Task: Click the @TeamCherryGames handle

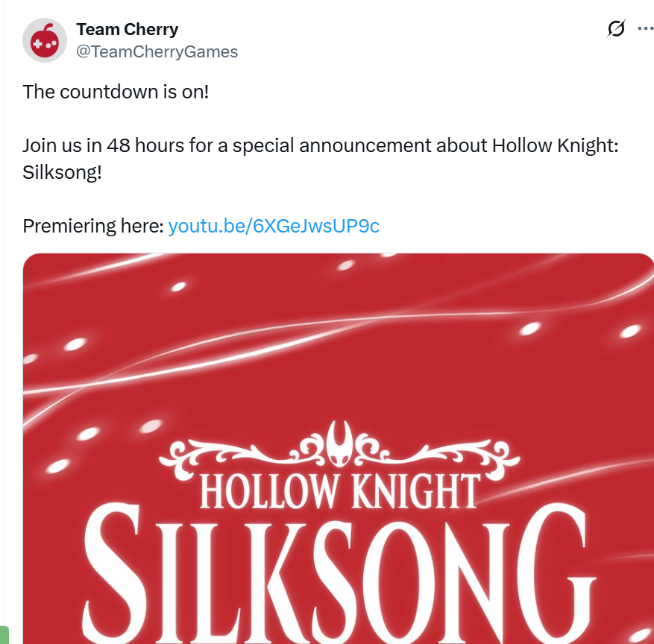Action: point(157,51)
